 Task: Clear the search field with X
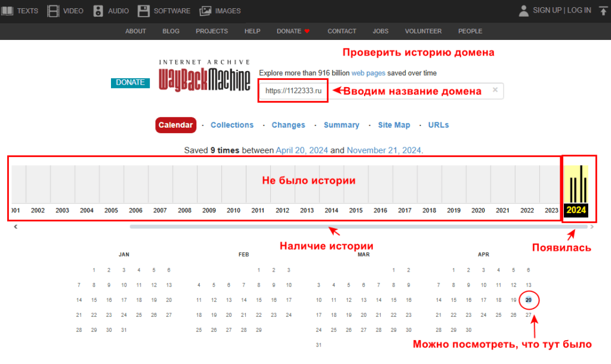point(495,90)
